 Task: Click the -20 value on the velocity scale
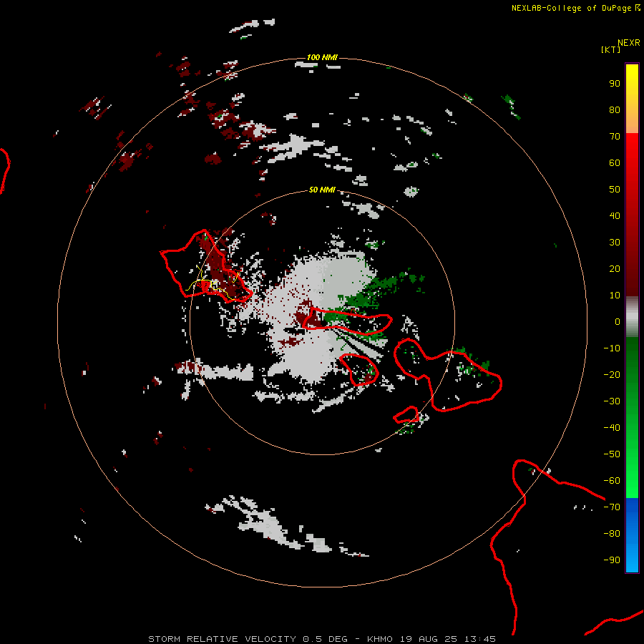612,375
